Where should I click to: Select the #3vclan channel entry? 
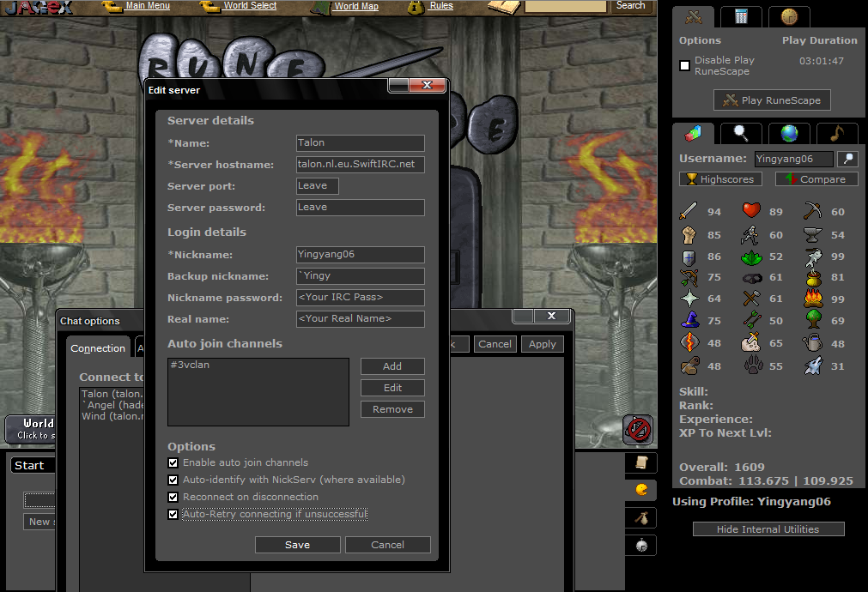pyautogui.click(x=190, y=365)
